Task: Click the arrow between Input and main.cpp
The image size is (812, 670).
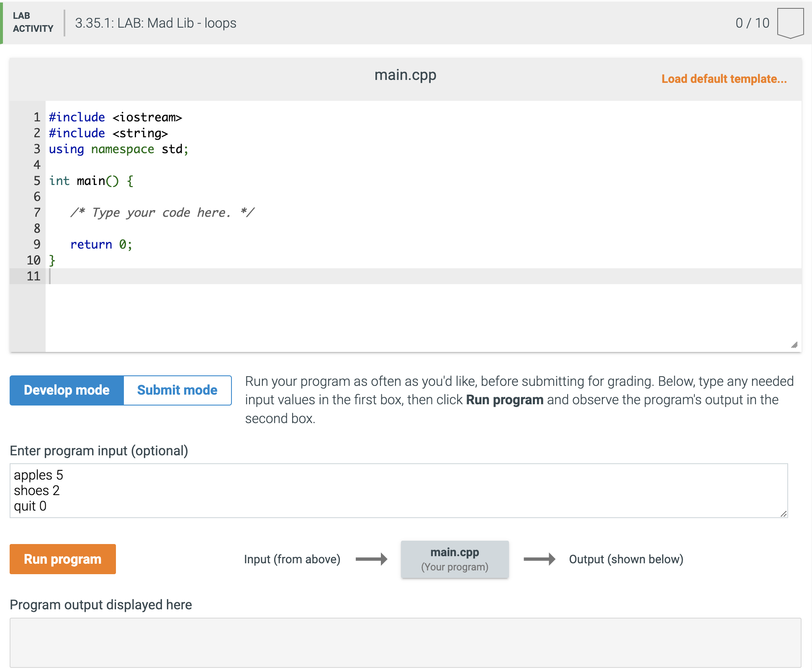Action: (x=372, y=559)
